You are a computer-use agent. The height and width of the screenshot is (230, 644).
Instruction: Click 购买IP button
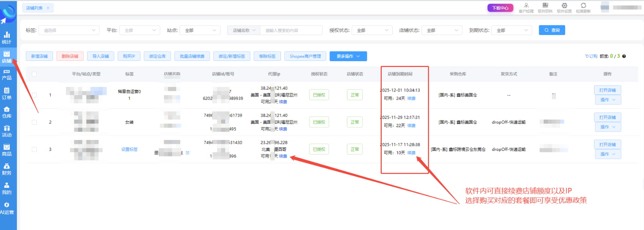129,56
